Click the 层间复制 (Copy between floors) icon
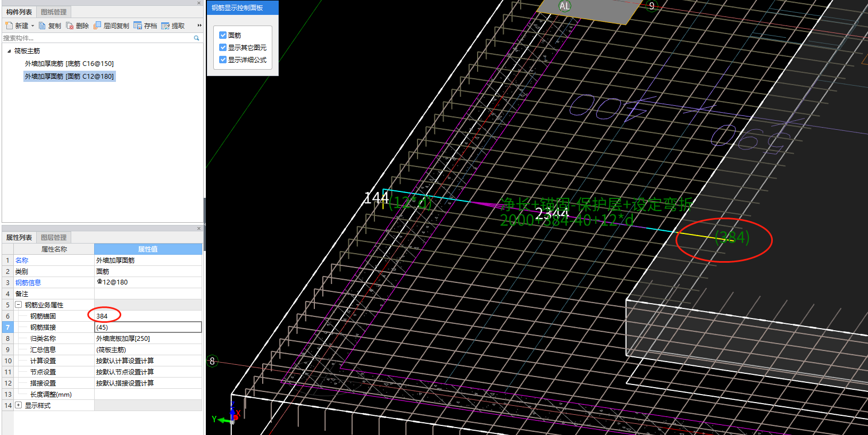Image resolution: width=868 pixels, height=435 pixels. [x=97, y=26]
